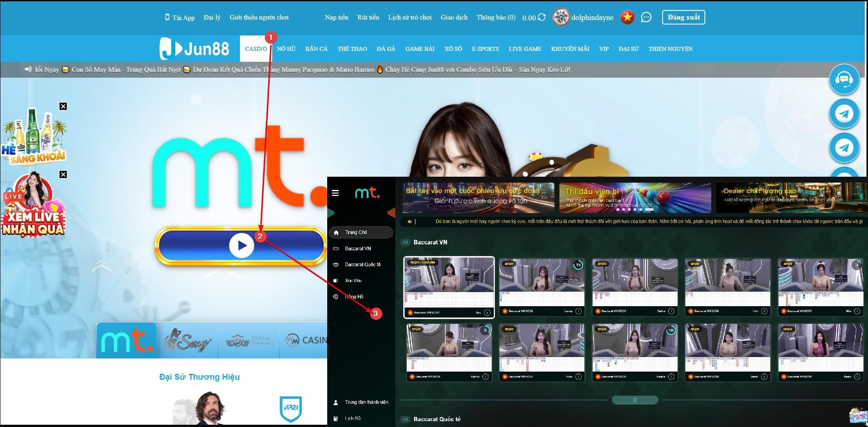Open the Baccarat VN DC06 table thumbnail
This screenshot has height=427, width=868.
449,353
